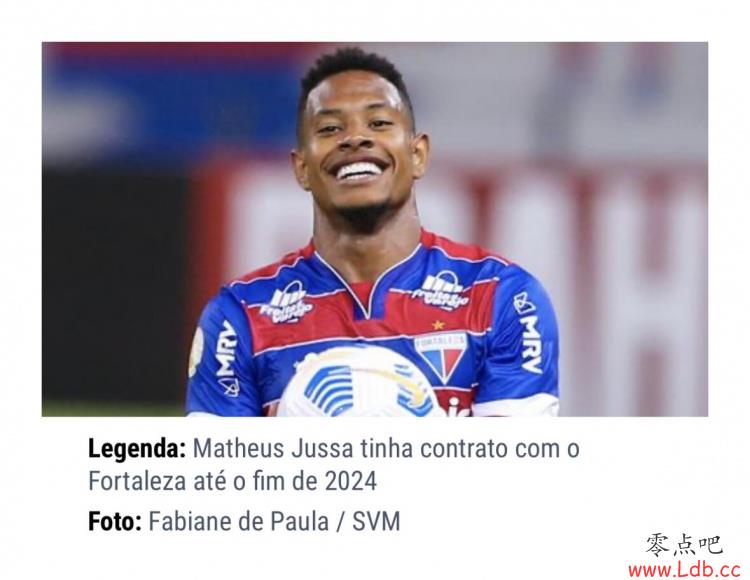Click the white and blue soccer ball
Viewport: 750px width, 580px height.
coord(357,381)
